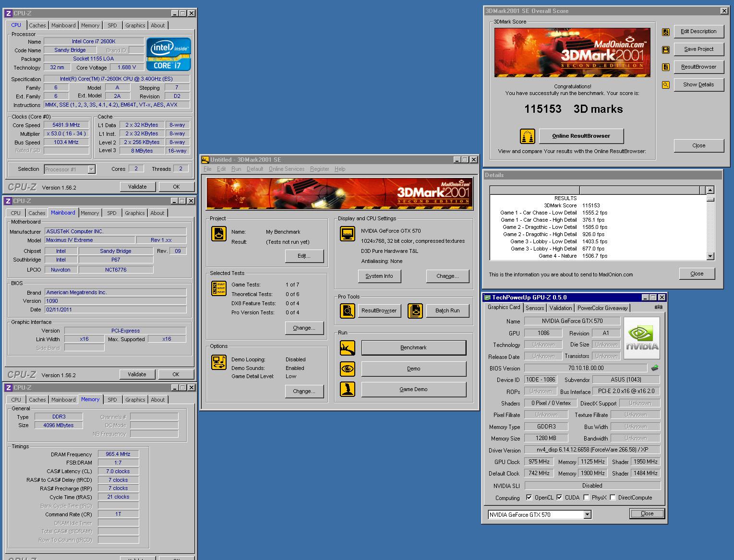
Task: Open the GPU selection dropdown in GPU-Z
Action: 587,515
